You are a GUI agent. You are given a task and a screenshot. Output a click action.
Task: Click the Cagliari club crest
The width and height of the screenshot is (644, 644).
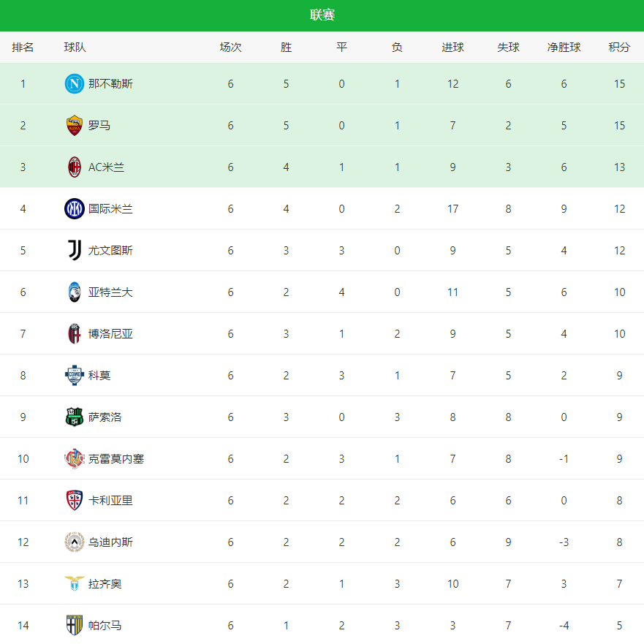coord(75,501)
